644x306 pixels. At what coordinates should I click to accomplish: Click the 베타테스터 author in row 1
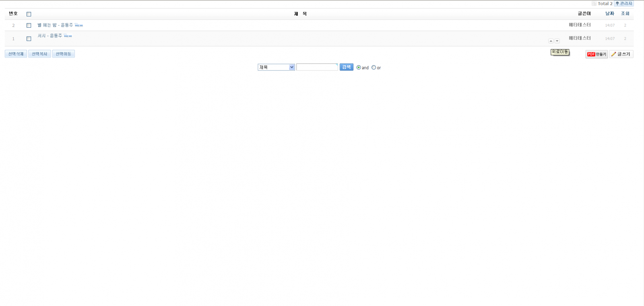tap(580, 38)
